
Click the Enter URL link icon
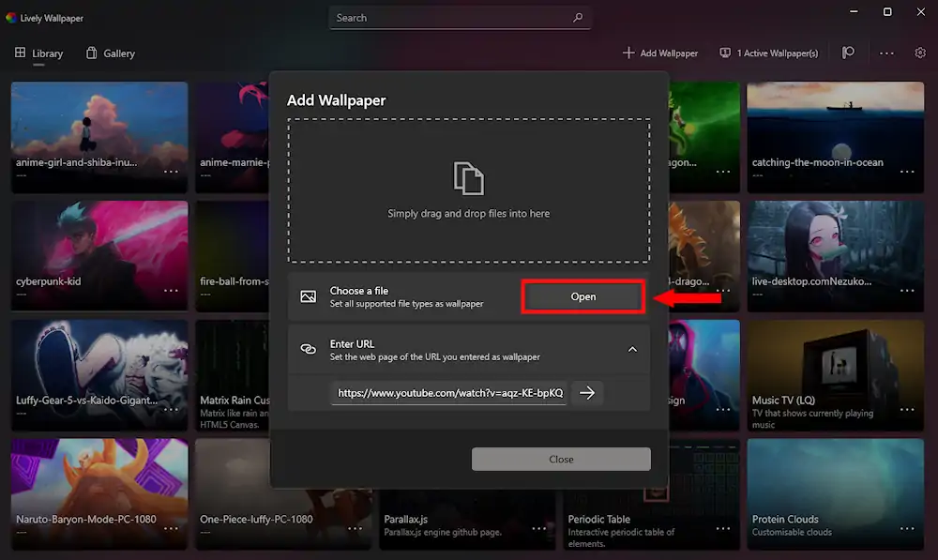(308, 349)
